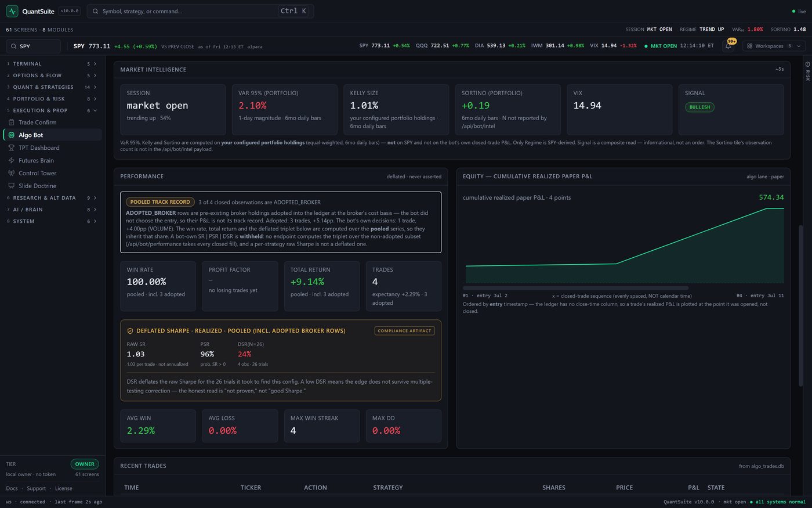This screenshot has height=508, width=812.
Task: Click the IWM 301.14 ticker quote
Action: tap(557, 46)
